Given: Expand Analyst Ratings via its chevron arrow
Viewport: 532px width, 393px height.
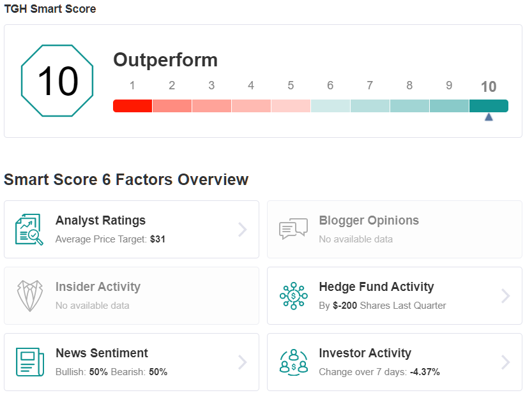Looking at the screenshot, I should [242, 230].
